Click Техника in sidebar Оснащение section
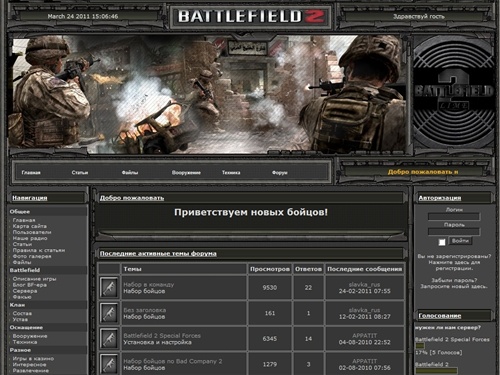This screenshot has height=375, width=500. (x=25, y=342)
